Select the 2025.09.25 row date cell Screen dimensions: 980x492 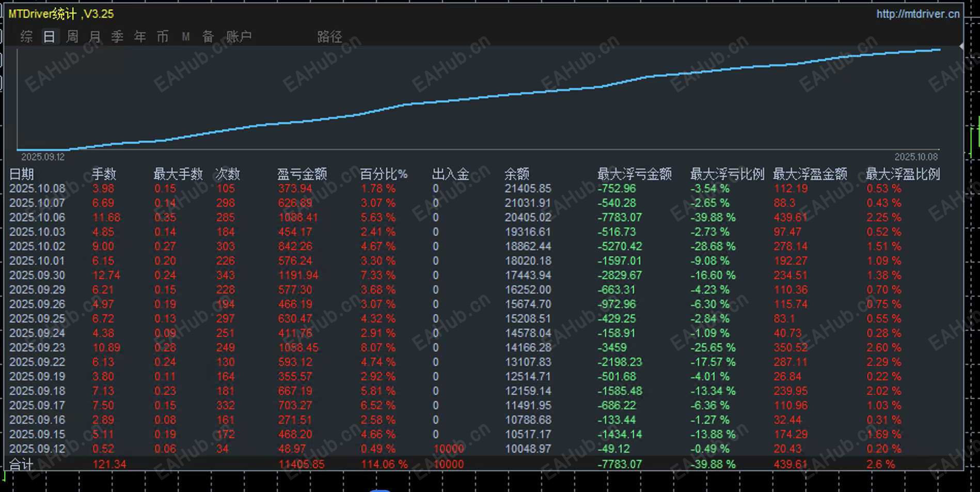click(37, 319)
